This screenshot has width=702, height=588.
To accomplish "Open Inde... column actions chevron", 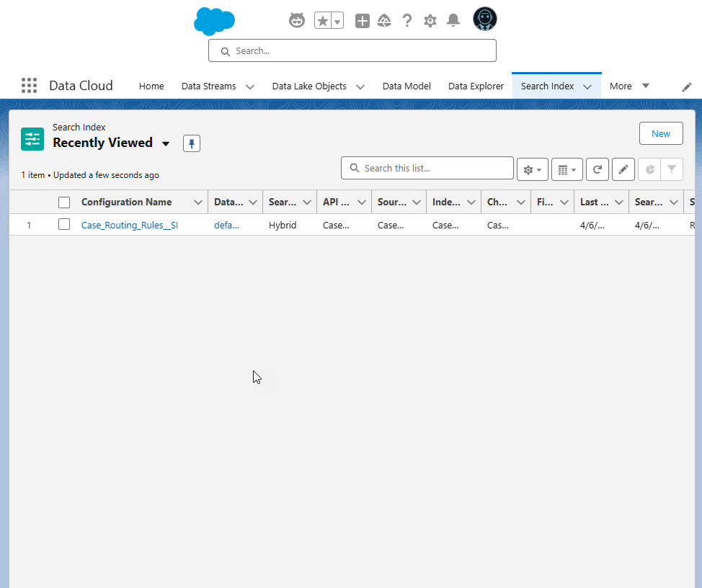I will coord(471,202).
